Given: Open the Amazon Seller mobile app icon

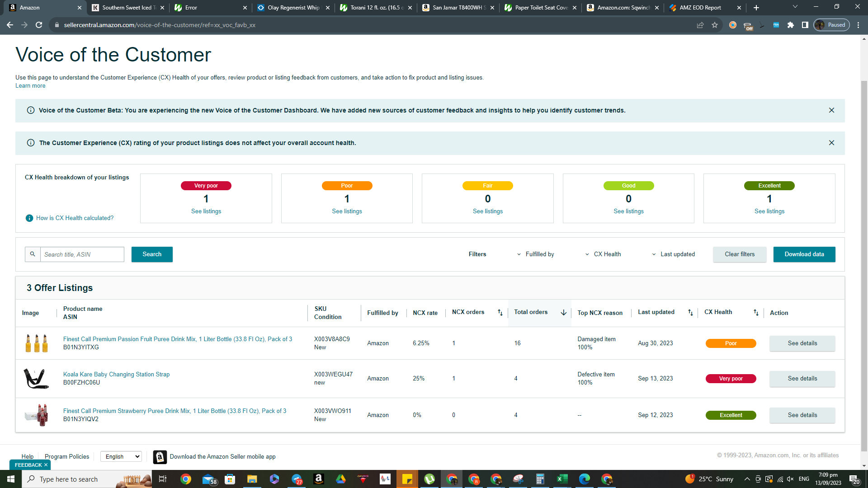Looking at the screenshot, I should click(x=160, y=457).
